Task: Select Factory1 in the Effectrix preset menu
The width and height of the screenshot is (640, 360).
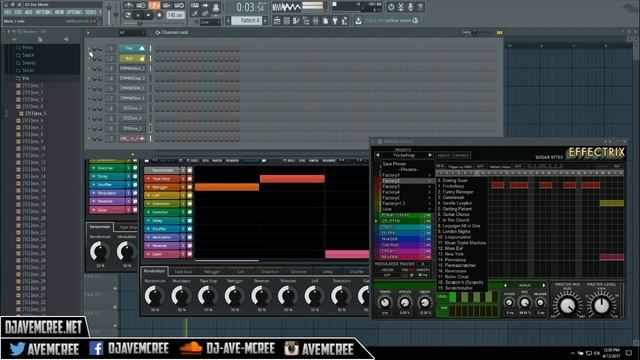Action: [x=406, y=175]
